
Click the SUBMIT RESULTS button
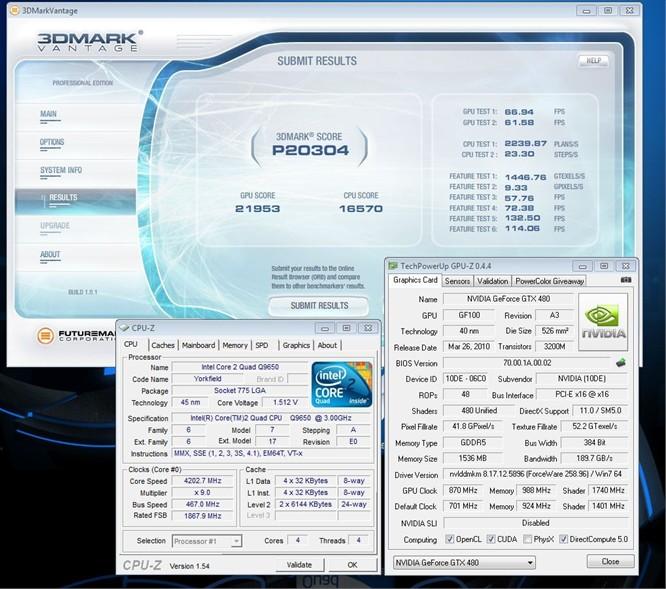click(x=319, y=306)
